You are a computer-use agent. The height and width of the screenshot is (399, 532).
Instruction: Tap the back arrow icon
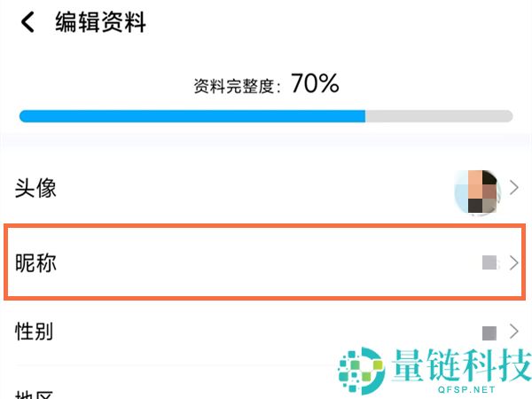pyautogui.click(x=27, y=22)
